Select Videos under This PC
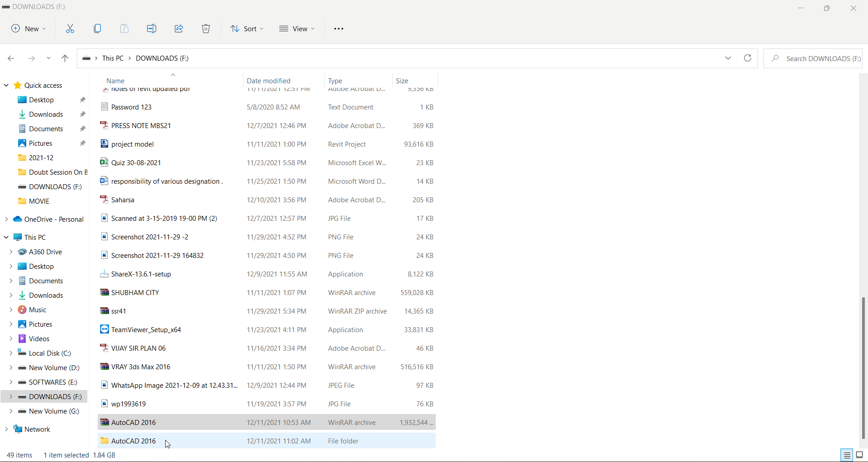 pyautogui.click(x=39, y=338)
